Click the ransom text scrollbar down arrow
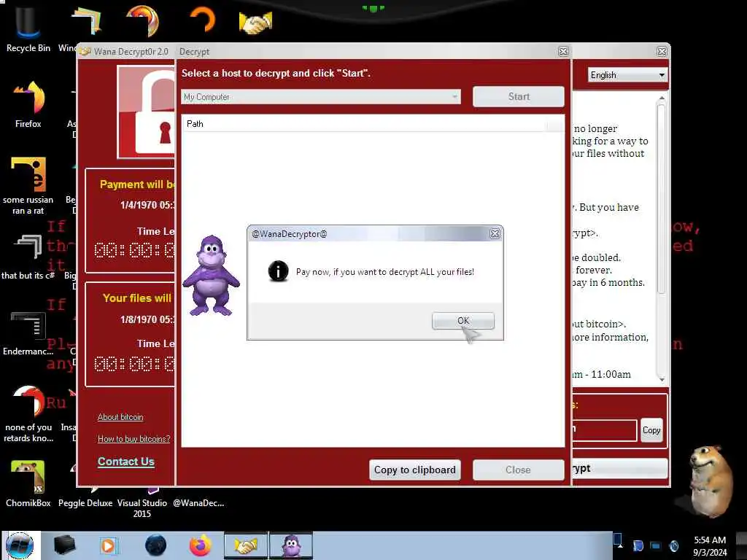Viewport: 747px width, 560px height. click(662, 379)
